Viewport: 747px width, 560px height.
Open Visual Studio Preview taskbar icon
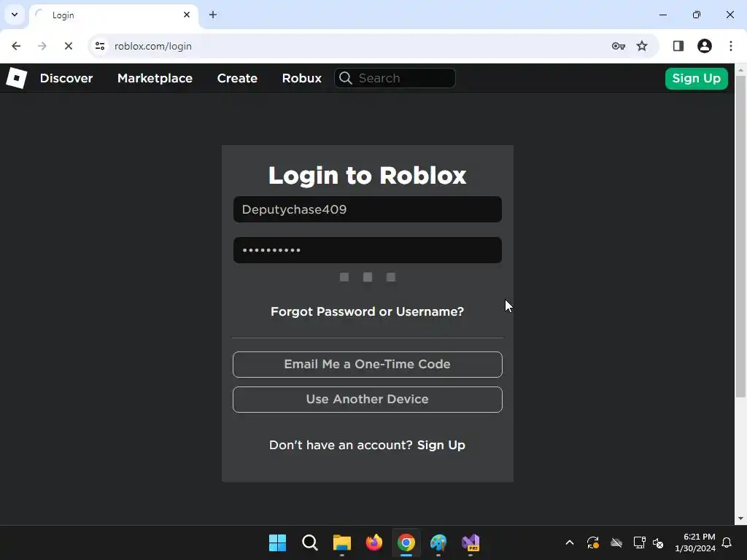point(471,542)
